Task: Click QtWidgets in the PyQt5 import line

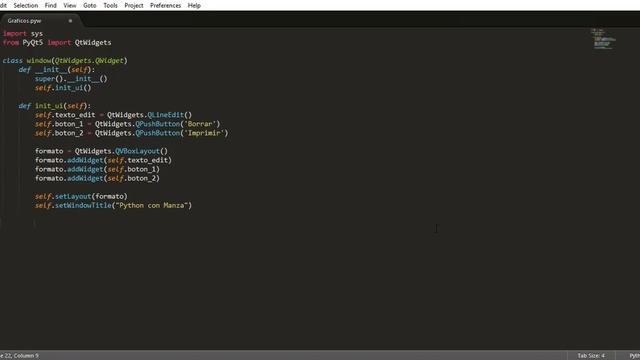Action: [93, 42]
